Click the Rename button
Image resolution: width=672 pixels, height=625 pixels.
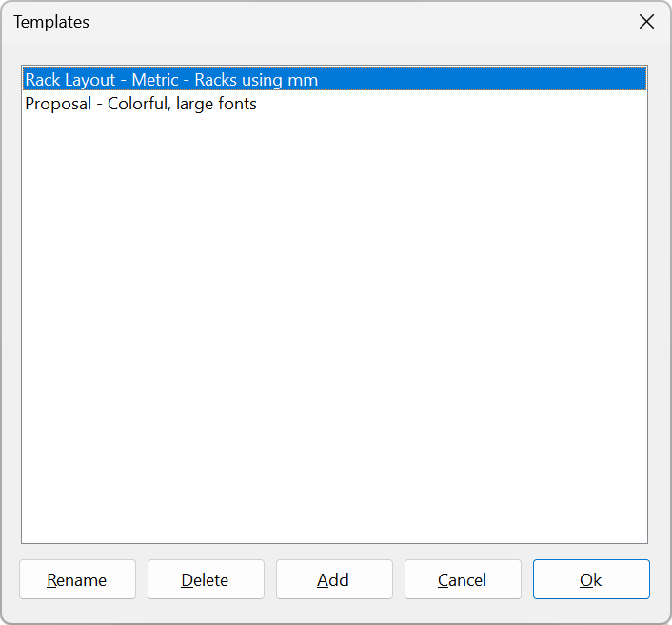(77, 579)
